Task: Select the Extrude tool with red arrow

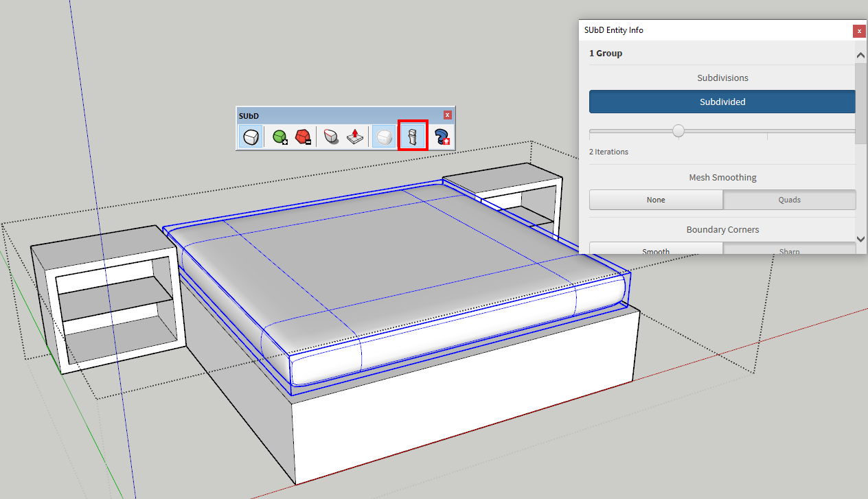Action: (354, 137)
